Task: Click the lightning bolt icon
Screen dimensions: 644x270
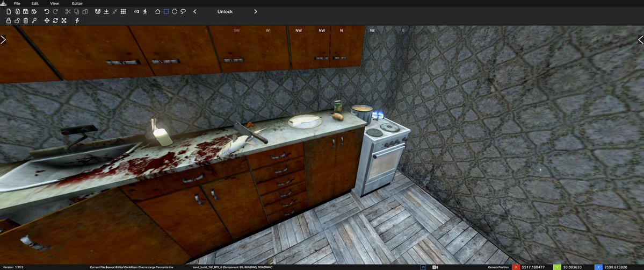Action: point(77,20)
